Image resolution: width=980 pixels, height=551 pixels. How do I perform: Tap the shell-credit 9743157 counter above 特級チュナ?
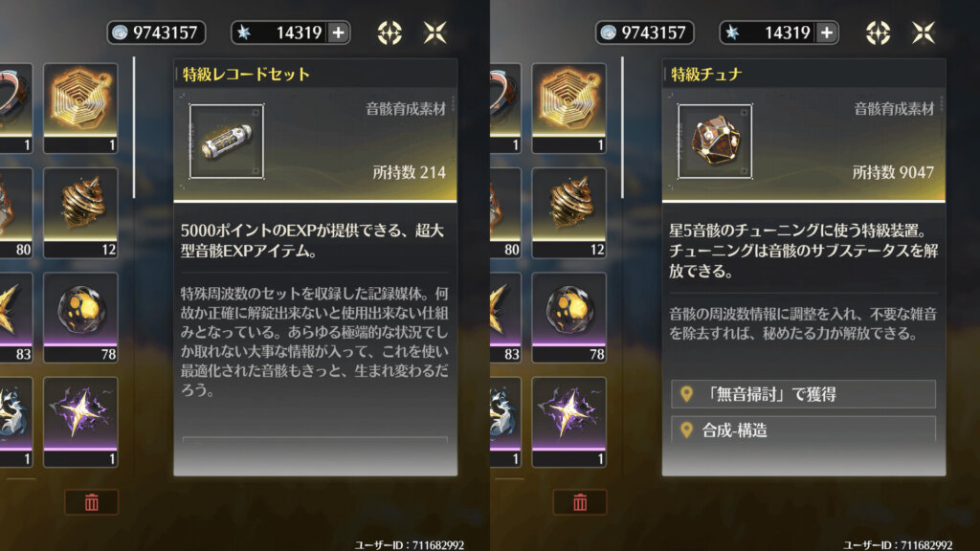(644, 33)
